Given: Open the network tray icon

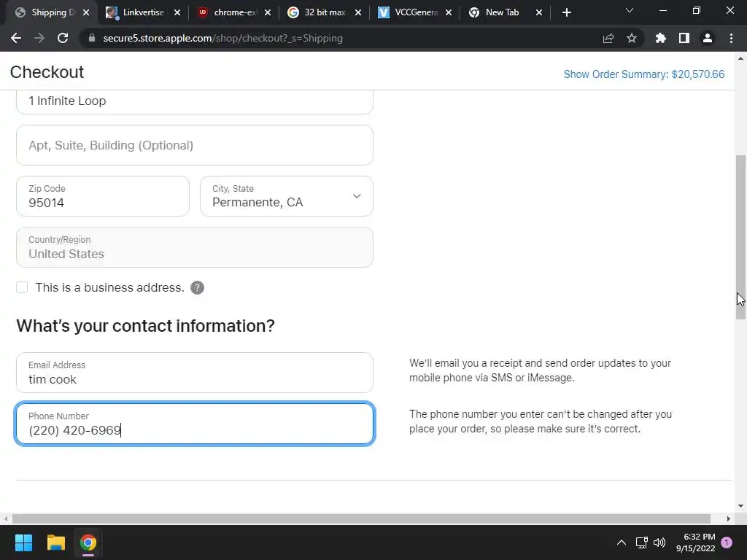Looking at the screenshot, I should click(x=641, y=542).
